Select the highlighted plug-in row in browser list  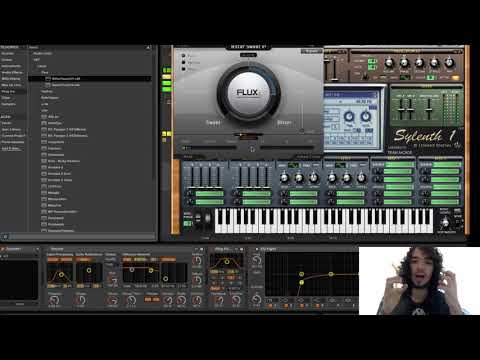tap(90, 79)
